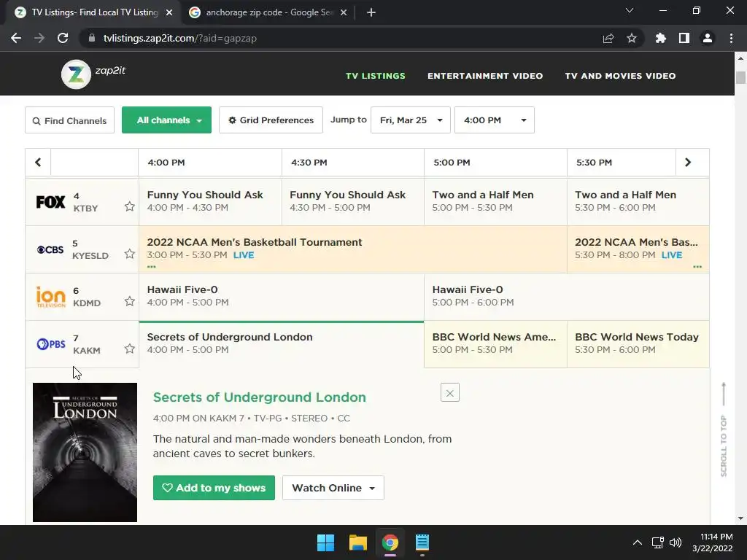The image size is (747, 560).
Task: Favorite the PBS KAKM channel star
Action: [x=130, y=349]
